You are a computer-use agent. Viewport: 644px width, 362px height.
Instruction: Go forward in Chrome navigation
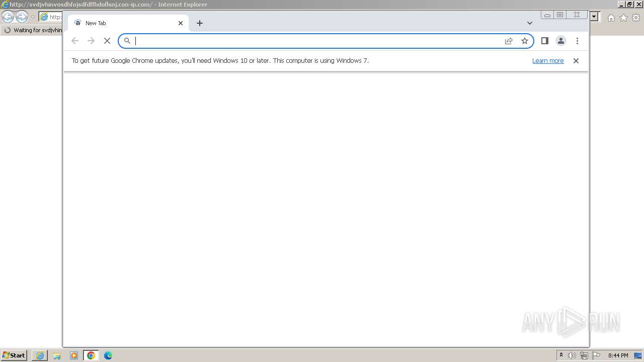coord(91,41)
